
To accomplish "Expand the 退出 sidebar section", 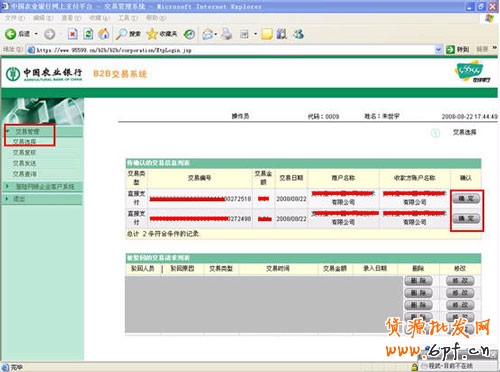I will tap(7, 199).
